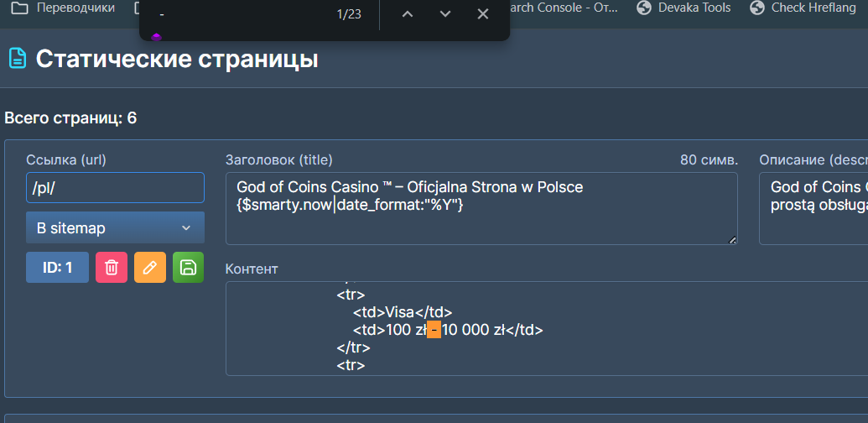Go to previous find match arrow
The image size is (868, 423).
[408, 14]
